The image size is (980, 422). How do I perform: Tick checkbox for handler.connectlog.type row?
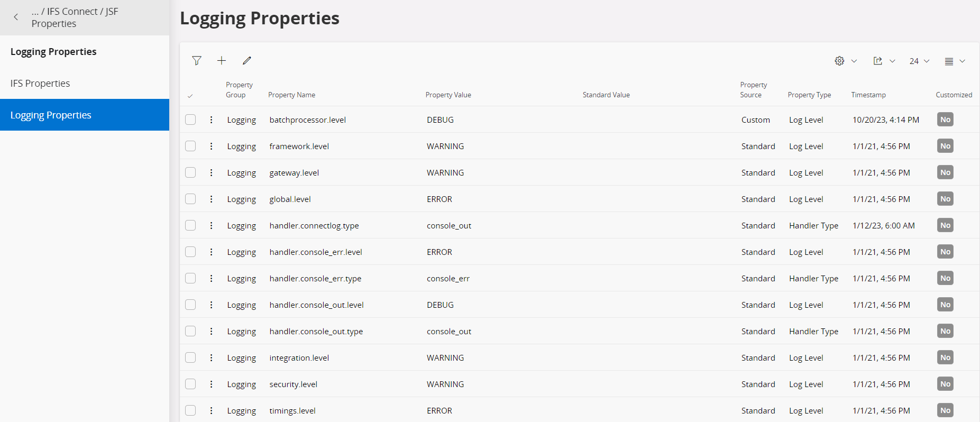tap(190, 226)
